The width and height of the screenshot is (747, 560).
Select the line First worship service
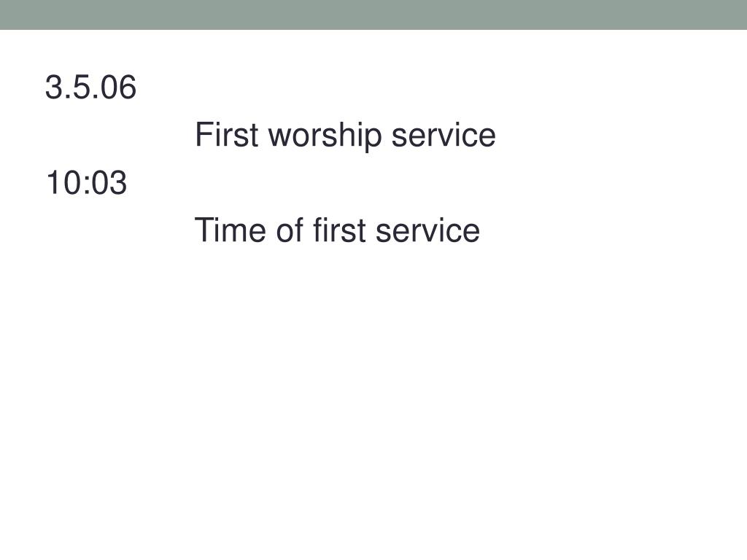tap(345, 136)
